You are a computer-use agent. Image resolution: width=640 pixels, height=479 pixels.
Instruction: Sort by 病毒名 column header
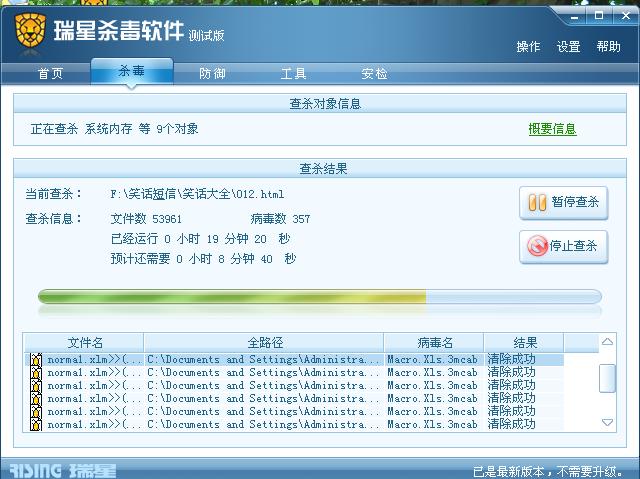tap(434, 342)
